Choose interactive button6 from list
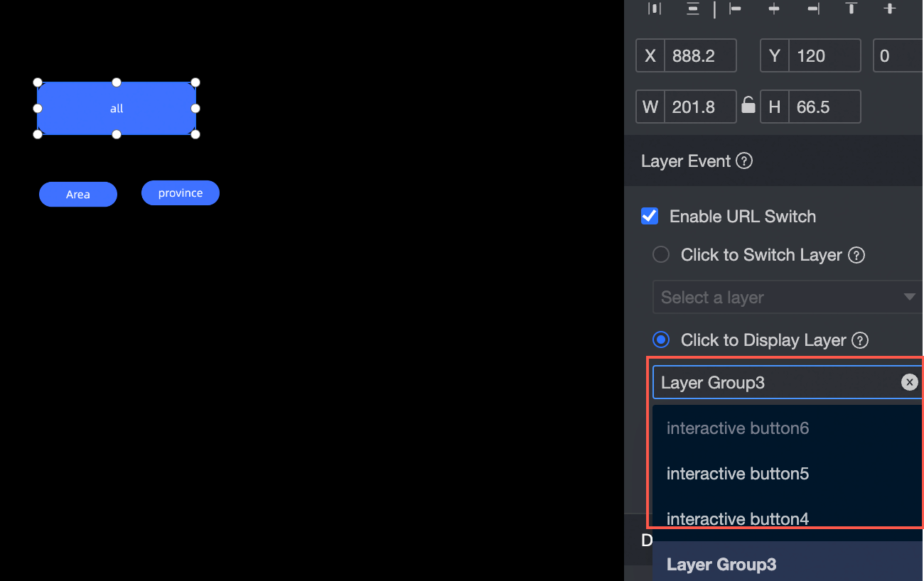This screenshot has height=581, width=924. (787, 428)
